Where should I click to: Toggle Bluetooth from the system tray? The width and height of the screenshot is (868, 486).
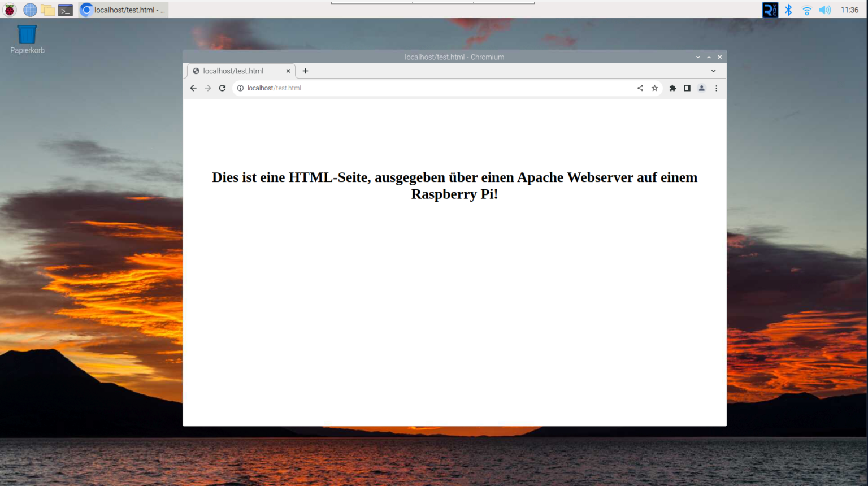(788, 10)
